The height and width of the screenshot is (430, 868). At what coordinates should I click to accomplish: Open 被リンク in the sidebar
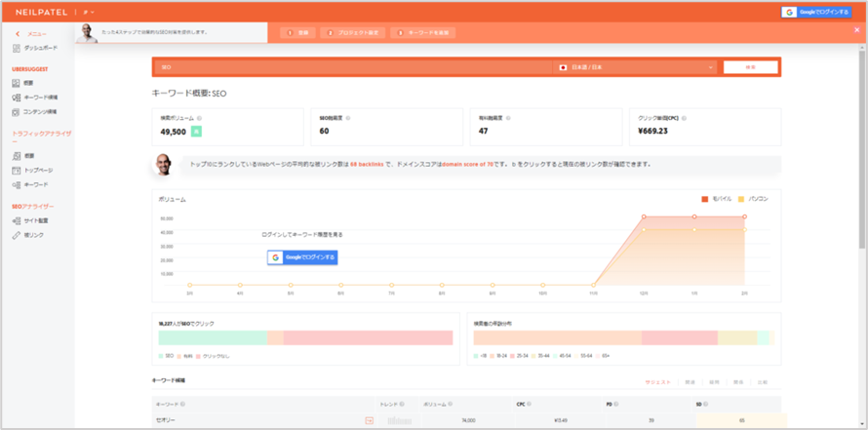[x=34, y=235]
